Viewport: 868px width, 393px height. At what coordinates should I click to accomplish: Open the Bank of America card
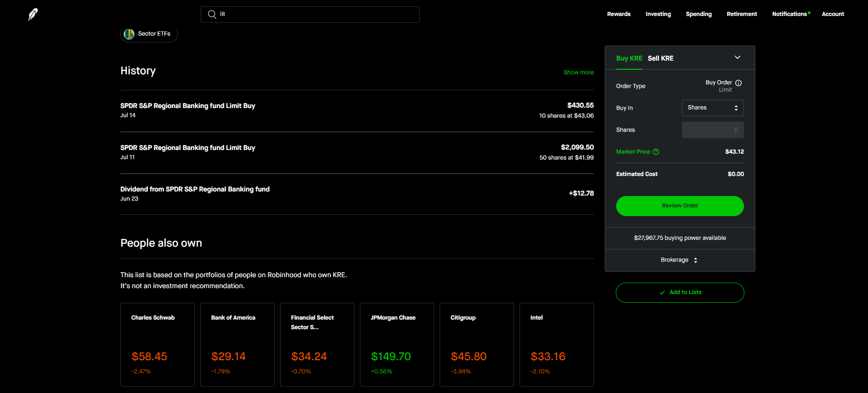(237, 345)
